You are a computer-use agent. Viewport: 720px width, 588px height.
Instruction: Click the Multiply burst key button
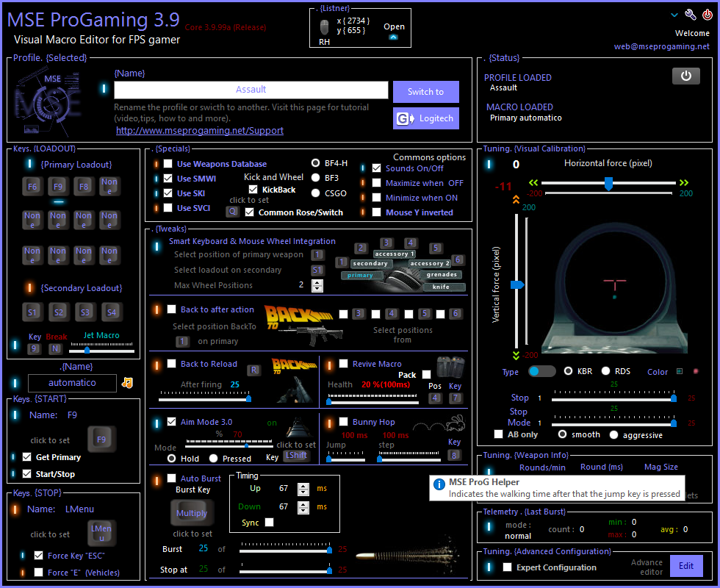(192, 513)
